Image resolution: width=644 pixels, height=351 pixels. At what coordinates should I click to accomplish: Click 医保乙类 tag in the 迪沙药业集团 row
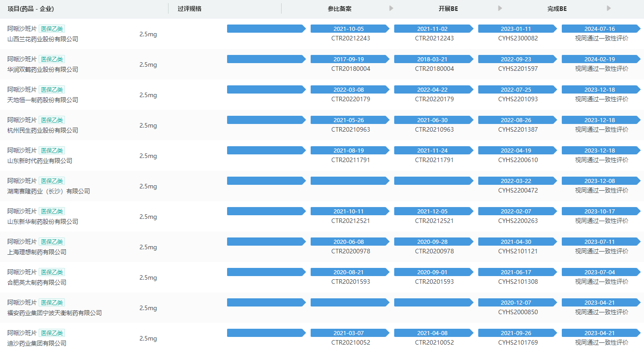tap(52, 333)
